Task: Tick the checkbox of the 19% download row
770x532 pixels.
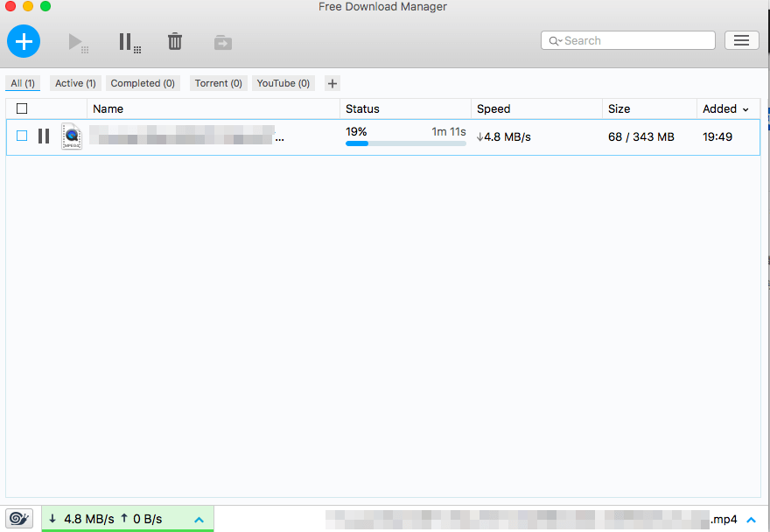Action: (x=22, y=136)
